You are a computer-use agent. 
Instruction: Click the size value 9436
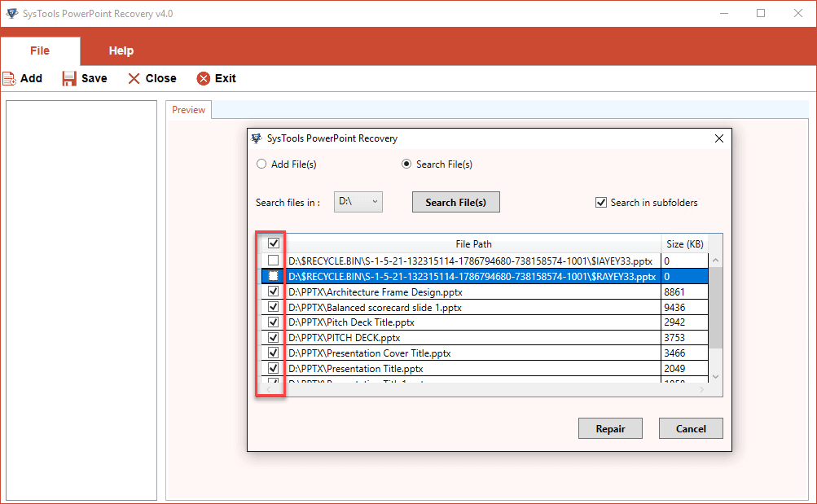coord(674,307)
